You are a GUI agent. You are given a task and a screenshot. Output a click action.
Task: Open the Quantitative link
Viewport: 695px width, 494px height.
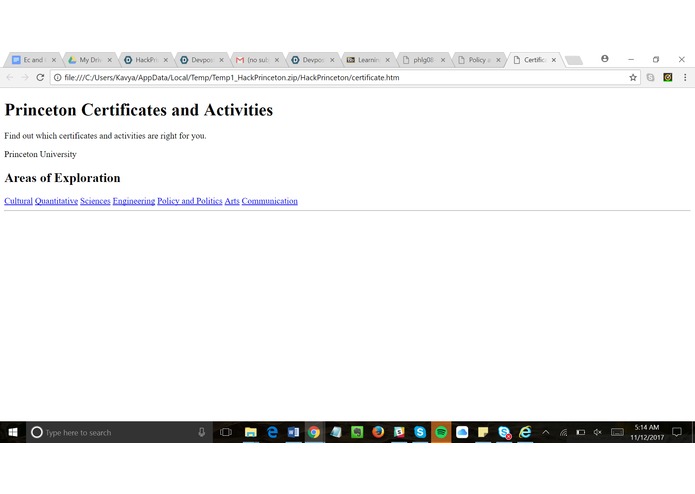click(x=56, y=201)
